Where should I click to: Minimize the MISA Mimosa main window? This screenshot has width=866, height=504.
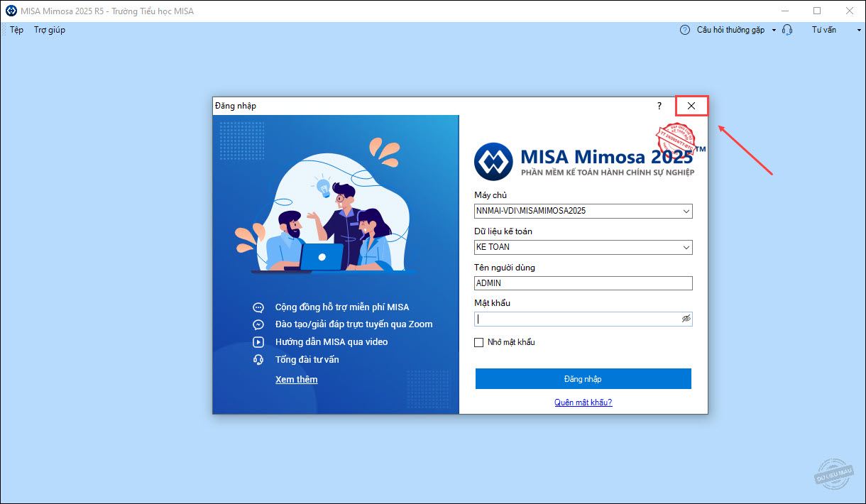click(x=784, y=11)
